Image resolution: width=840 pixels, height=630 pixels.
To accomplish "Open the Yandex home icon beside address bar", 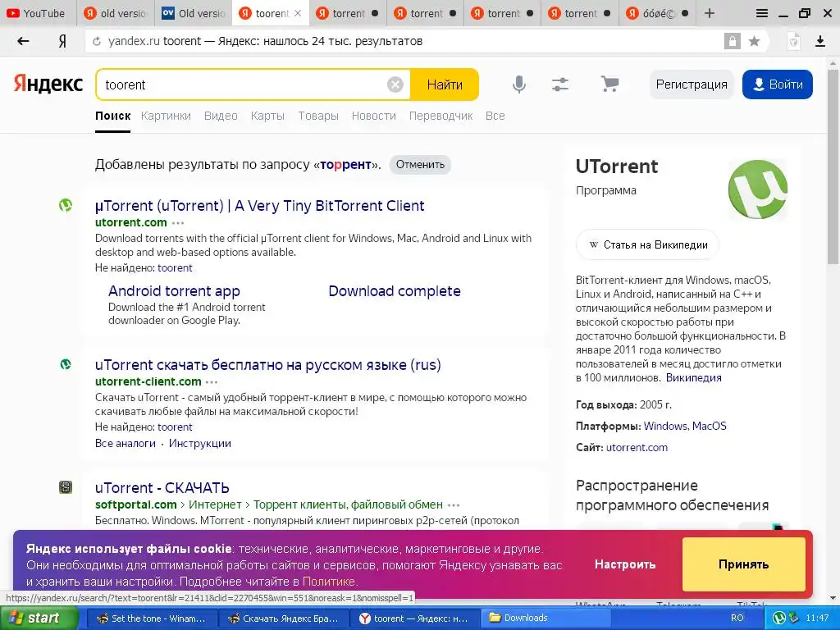I will [x=62, y=41].
